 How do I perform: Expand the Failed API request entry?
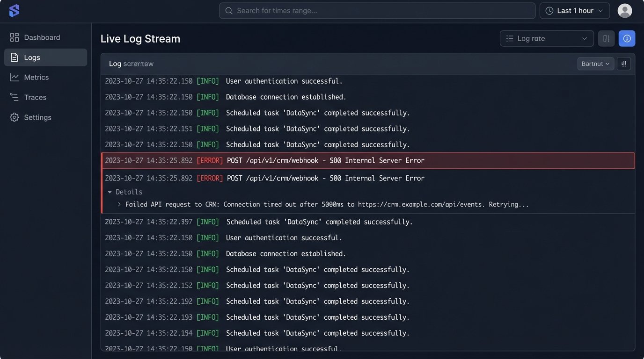click(x=119, y=205)
